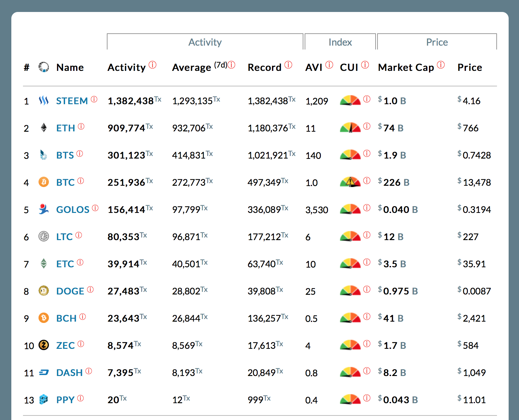Screen dimensions: 519x420
Task: Click the info icon beside Record header
Action: [288, 65]
